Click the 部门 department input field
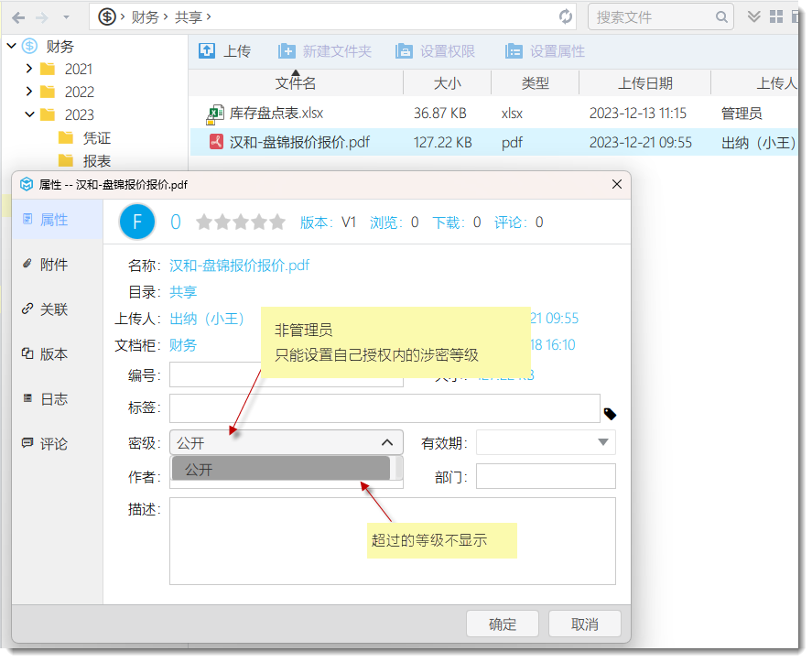This screenshot has width=812, height=662. point(546,477)
